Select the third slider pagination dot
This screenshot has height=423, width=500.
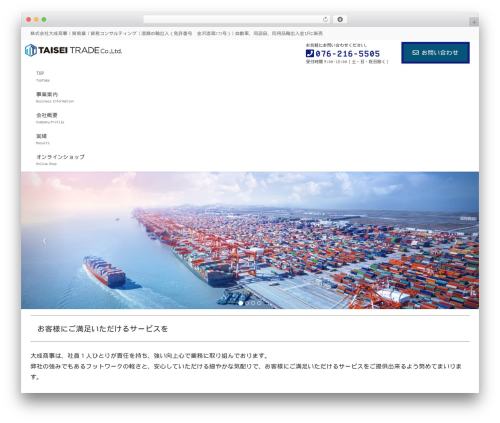[253, 303]
